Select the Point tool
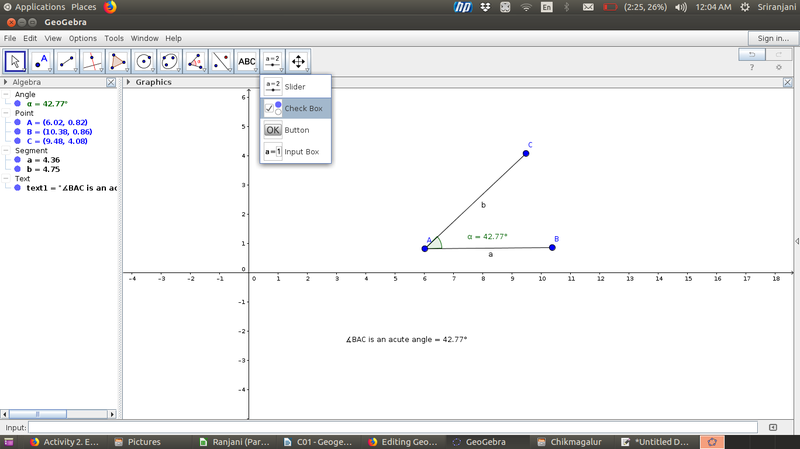This screenshot has width=800, height=449. [x=41, y=61]
